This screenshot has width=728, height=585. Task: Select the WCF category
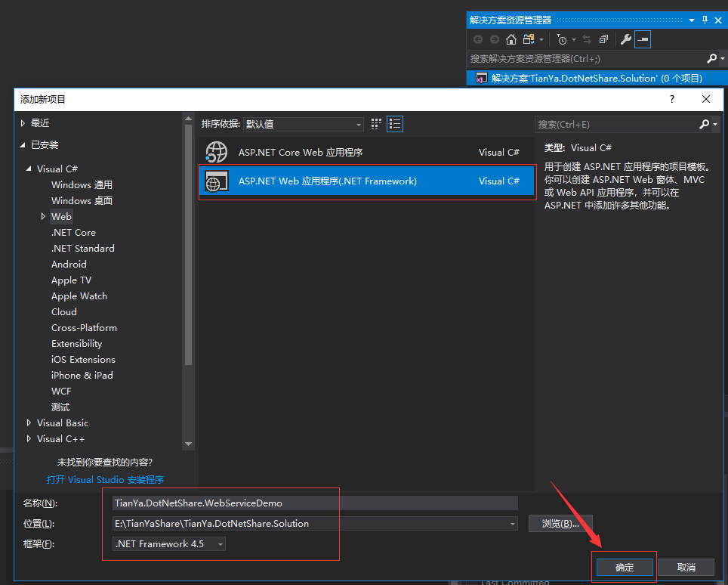(61, 392)
